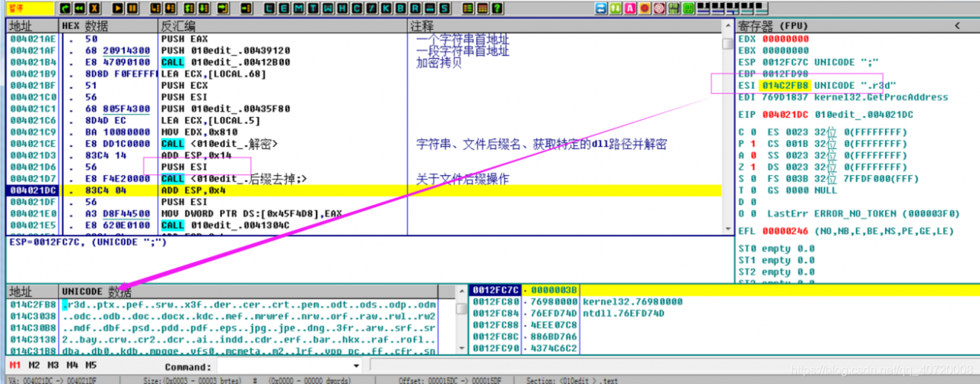
Task: Toggle the Z flag bit
Action: [x=753, y=167]
